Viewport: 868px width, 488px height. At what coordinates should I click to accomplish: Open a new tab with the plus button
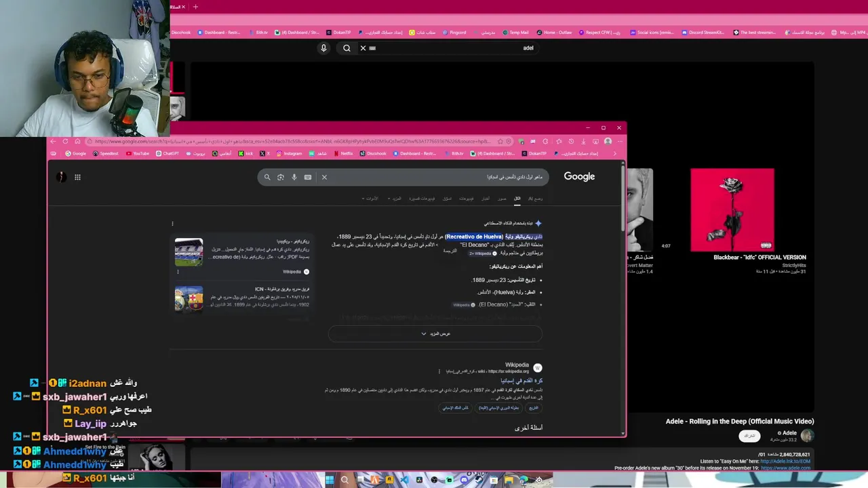point(195,7)
